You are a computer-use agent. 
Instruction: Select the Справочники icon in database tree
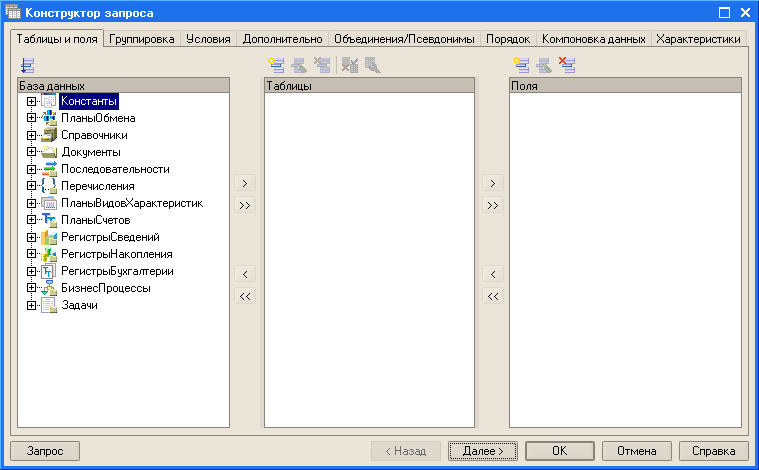click(50, 135)
